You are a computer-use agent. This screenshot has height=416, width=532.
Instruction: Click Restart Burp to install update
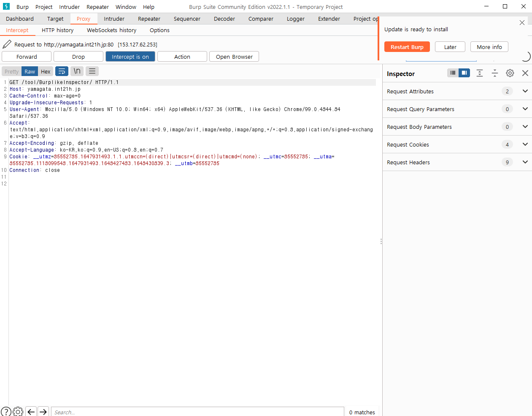point(407,47)
